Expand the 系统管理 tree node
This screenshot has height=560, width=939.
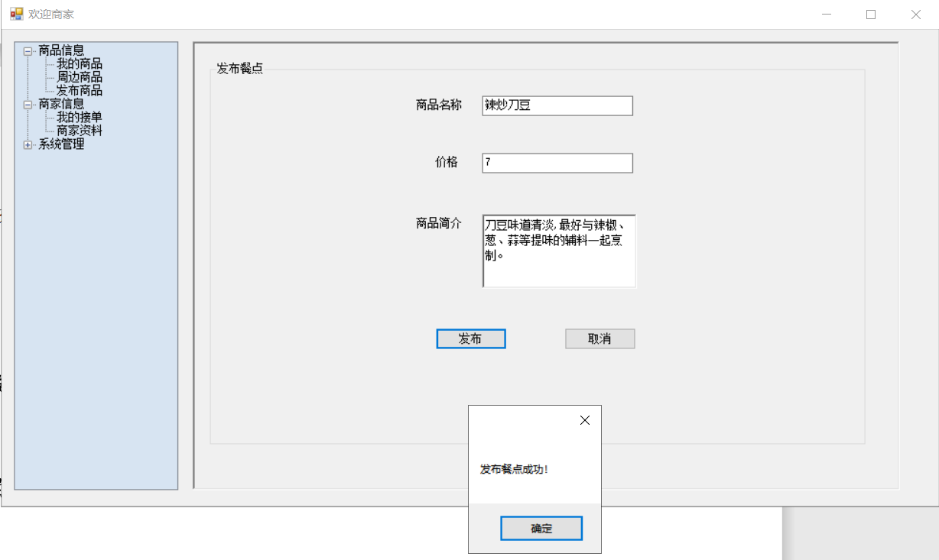(x=26, y=144)
